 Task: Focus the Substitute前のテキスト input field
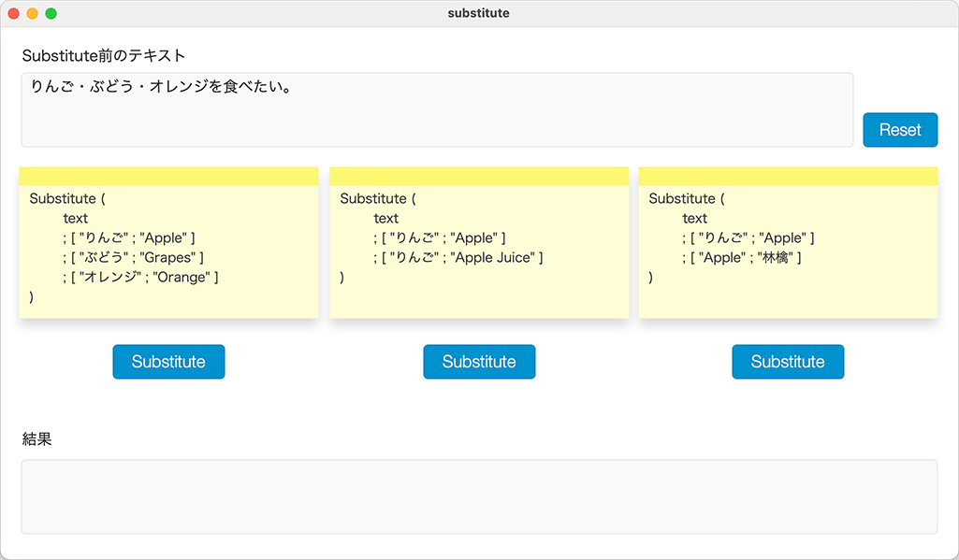tap(437, 110)
